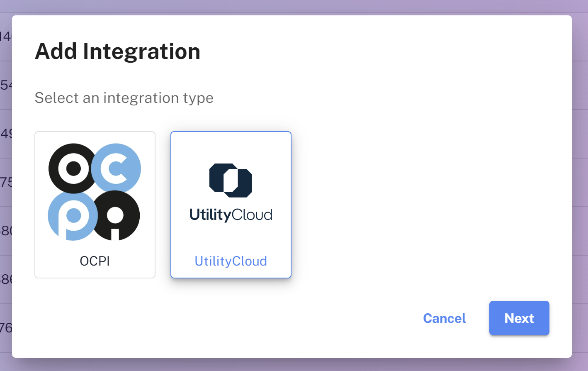Viewport: 588px width, 371px height.
Task: Click the UtilityCloud wordmark under the hexagon
Action: (x=231, y=215)
